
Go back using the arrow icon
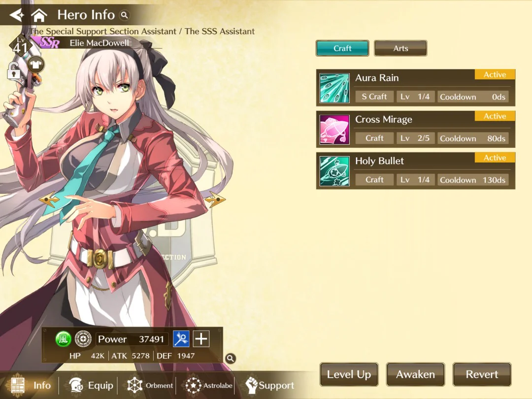click(x=17, y=15)
